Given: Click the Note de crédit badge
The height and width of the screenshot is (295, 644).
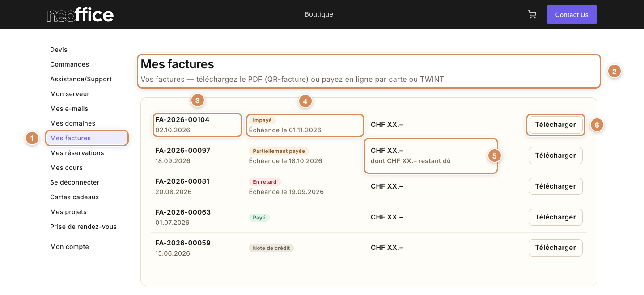Looking at the screenshot, I should 271,248.
